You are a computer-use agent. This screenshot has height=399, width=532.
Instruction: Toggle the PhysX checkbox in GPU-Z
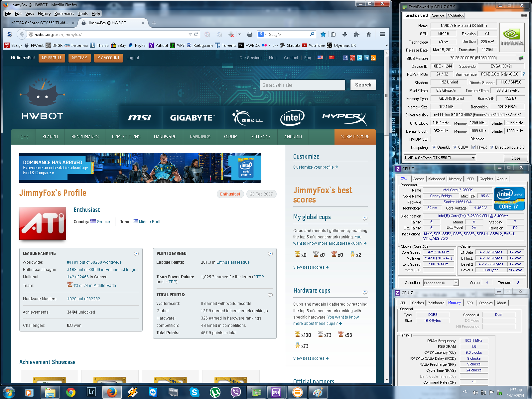click(x=473, y=147)
